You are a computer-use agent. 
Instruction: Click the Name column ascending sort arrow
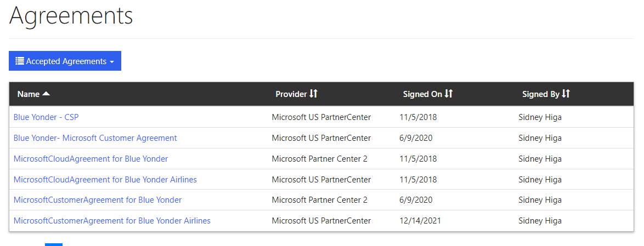46,94
